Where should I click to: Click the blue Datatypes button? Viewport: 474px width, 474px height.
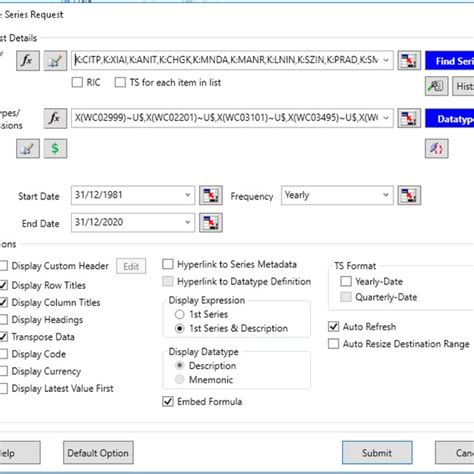point(450,119)
